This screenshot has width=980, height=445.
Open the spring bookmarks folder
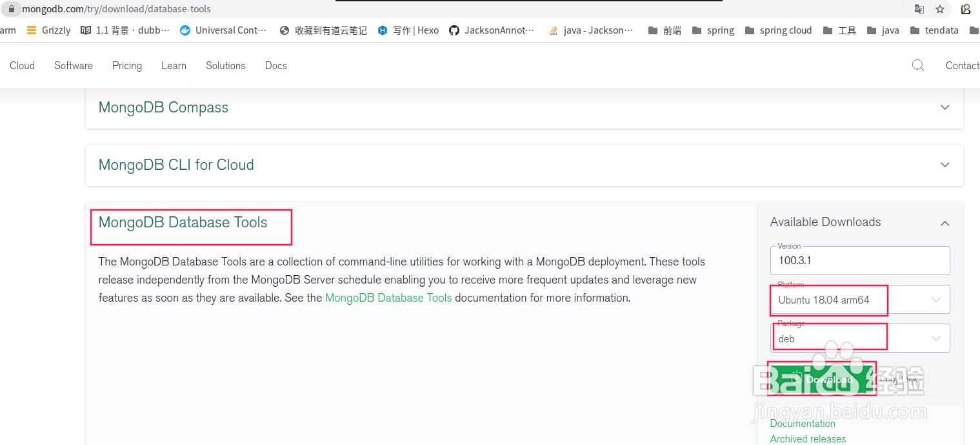tap(713, 30)
